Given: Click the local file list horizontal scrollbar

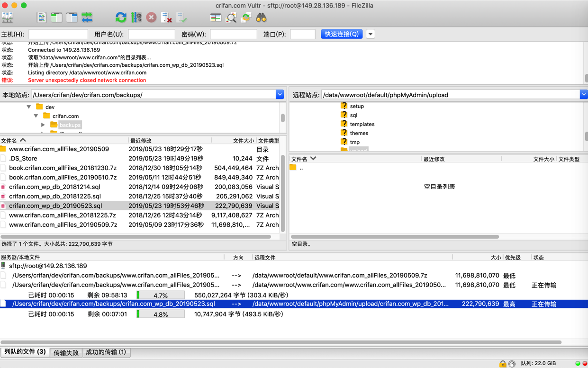Looking at the screenshot, I should tap(136, 236).
